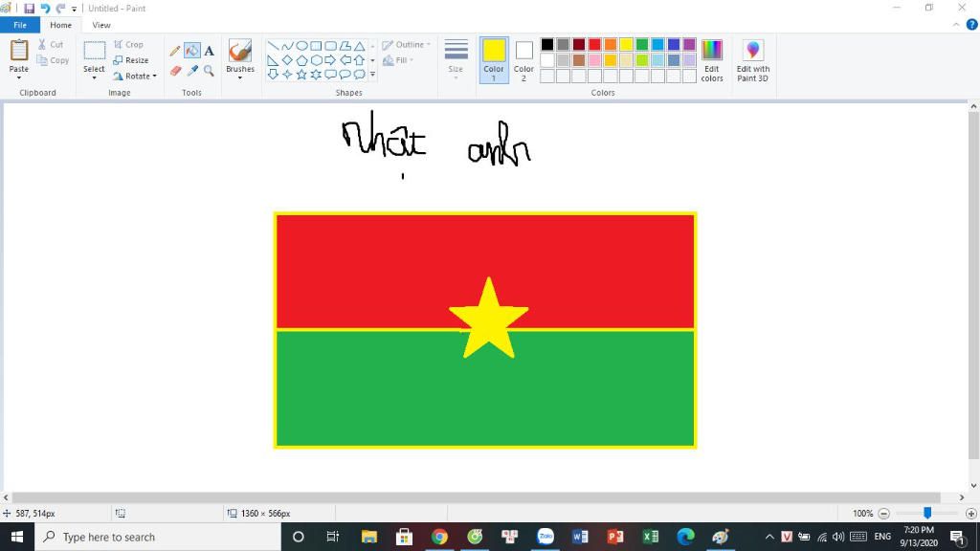Choose the Rectangle shape

click(316, 46)
